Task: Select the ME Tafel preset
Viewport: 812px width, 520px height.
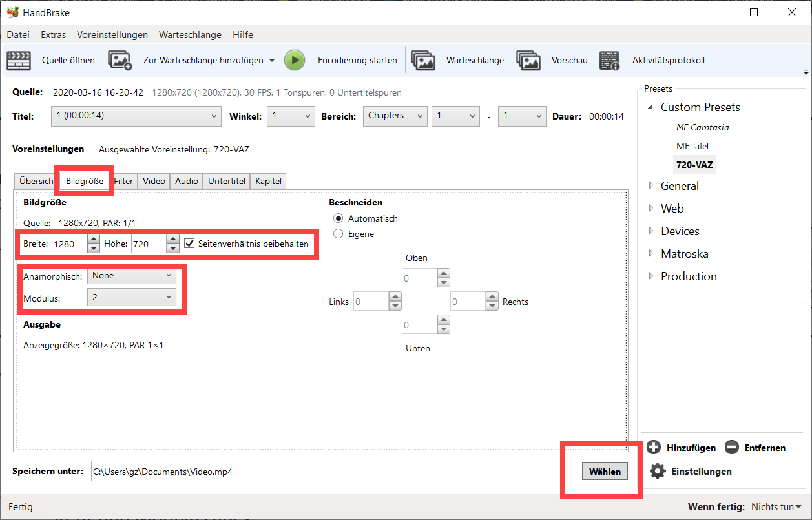Action: [x=692, y=146]
